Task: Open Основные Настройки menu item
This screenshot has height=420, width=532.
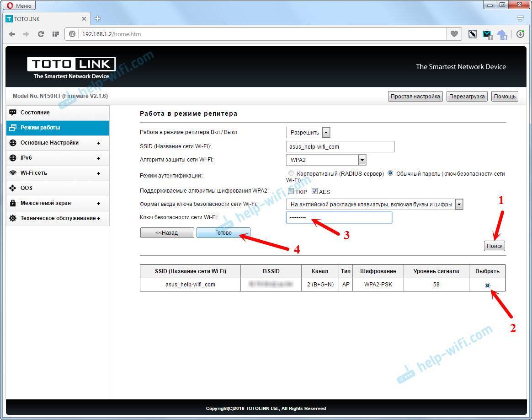Action: pyautogui.click(x=58, y=143)
